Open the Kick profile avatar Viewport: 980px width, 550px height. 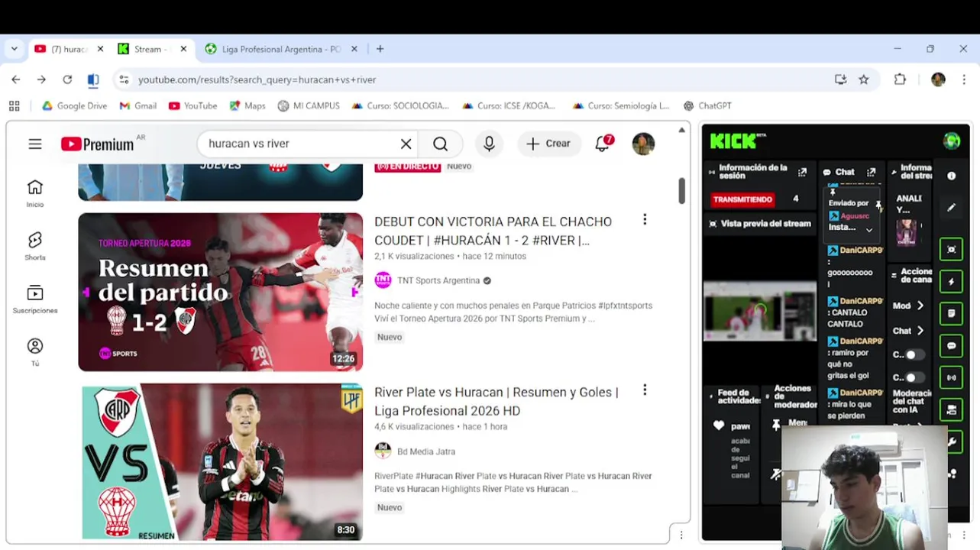[x=952, y=141]
